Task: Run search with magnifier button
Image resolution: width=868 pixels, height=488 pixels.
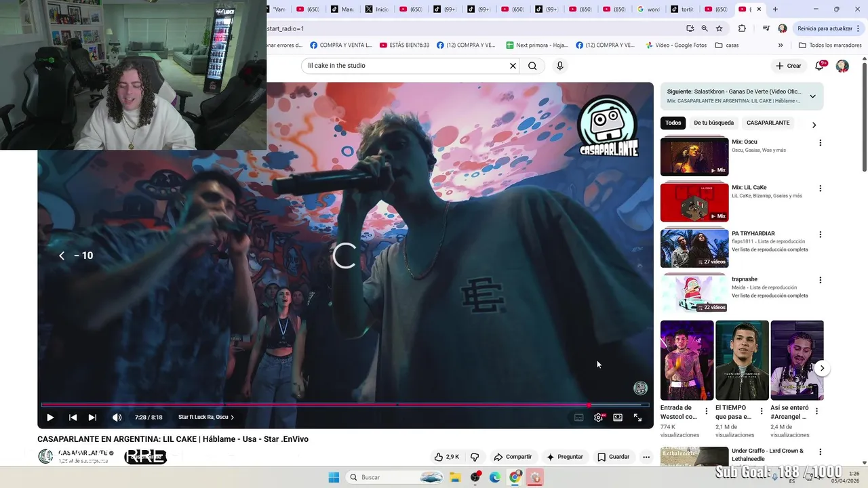Action: (532, 66)
